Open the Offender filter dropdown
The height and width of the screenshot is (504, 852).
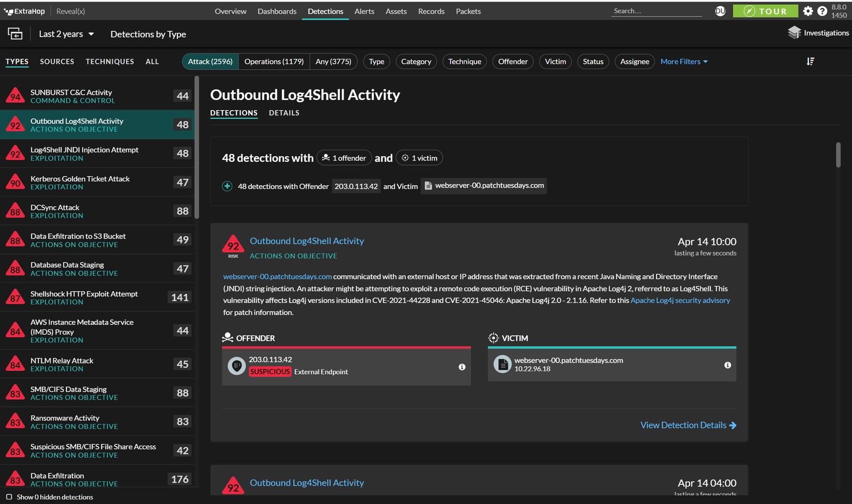(513, 62)
